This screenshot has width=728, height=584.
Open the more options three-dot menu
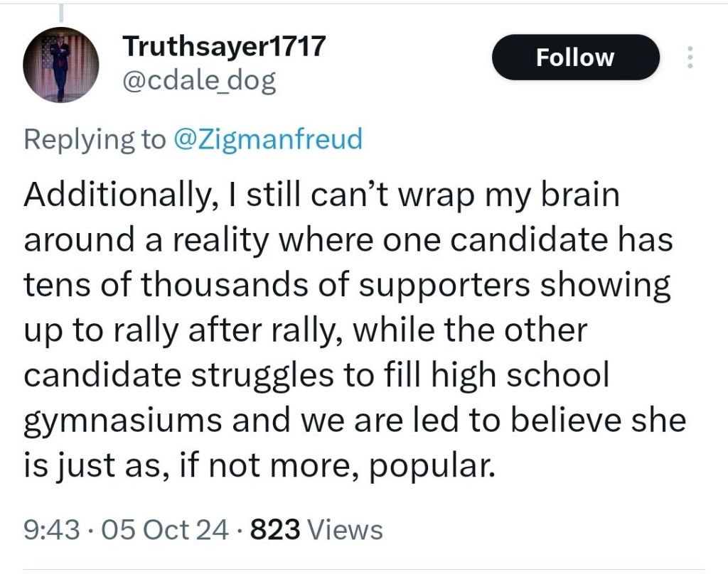[x=688, y=58]
